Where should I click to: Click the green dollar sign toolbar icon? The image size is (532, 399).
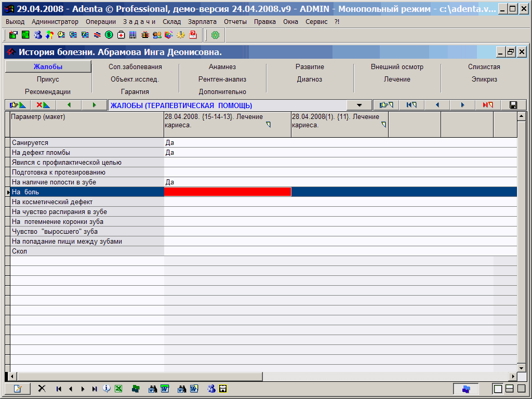click(x=109, y=35)
